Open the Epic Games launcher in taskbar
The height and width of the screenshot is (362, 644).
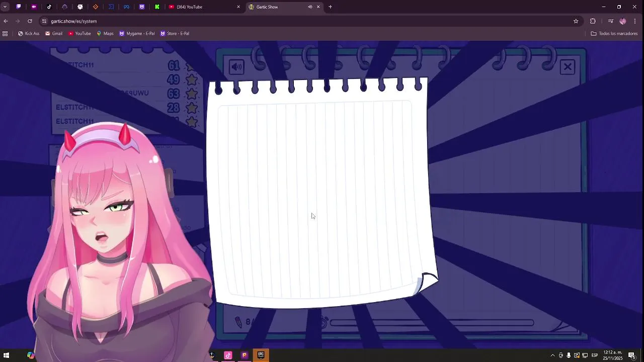(261, 355)
